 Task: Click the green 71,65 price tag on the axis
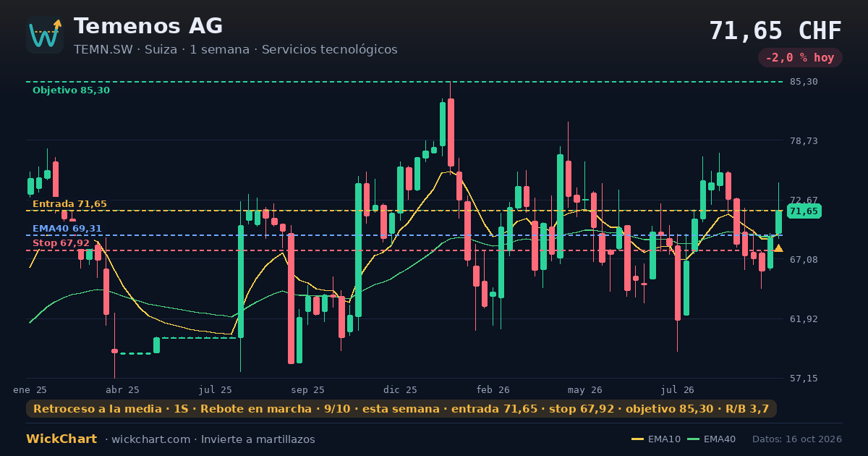point(804,211)
